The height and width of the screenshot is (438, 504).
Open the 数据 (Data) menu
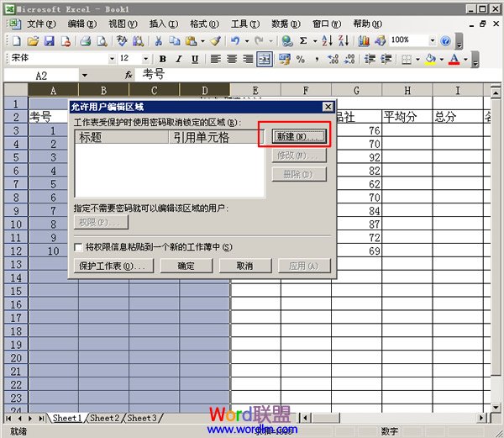pos(286,24)
